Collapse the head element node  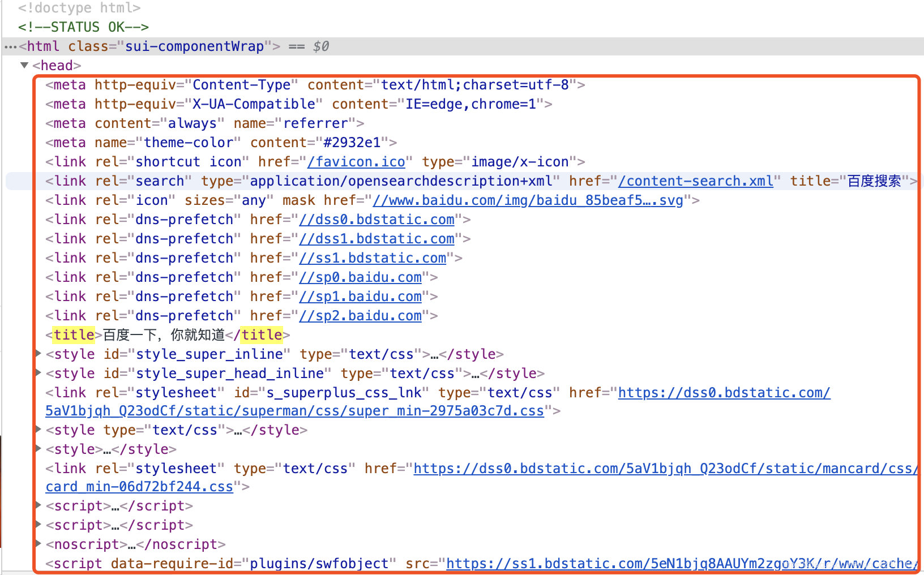[24, 65]
